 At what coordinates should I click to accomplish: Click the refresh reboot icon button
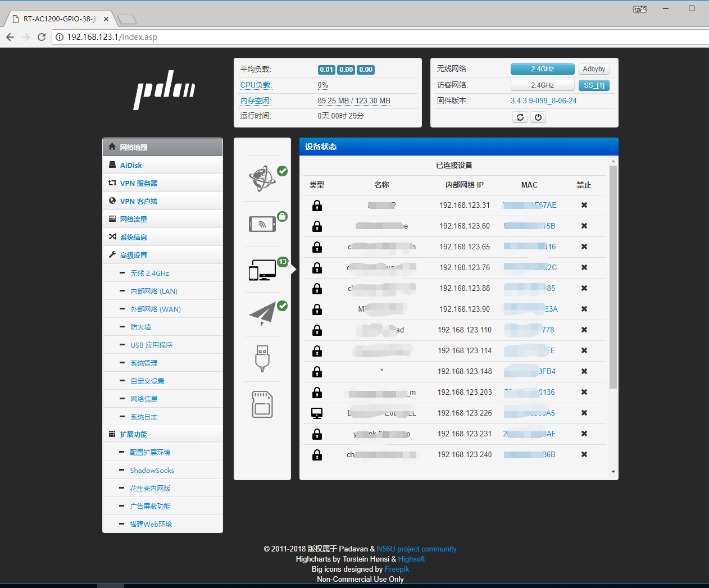click(520, 117)
